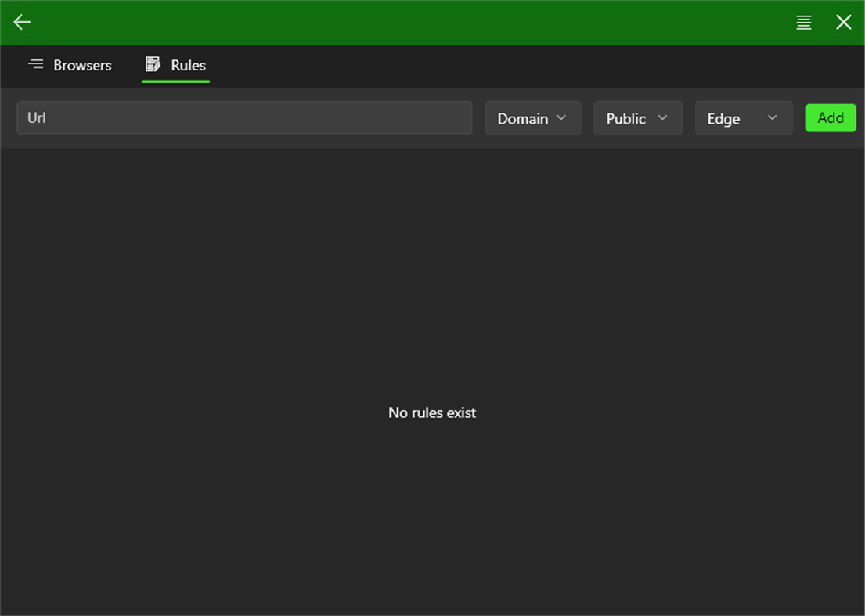Expand the Edge dropdown chevron
Viewport: 865px width, 616px height.
tap(773, 118)
